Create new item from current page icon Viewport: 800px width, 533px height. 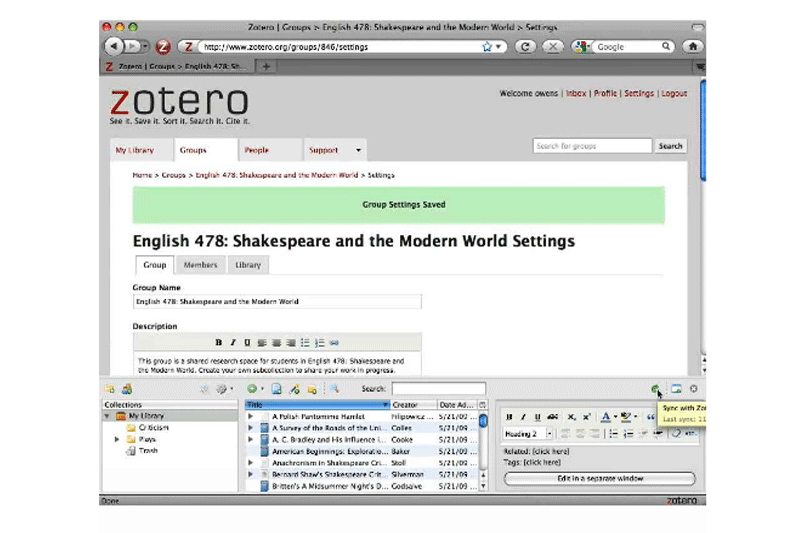[x=276, y=389]
